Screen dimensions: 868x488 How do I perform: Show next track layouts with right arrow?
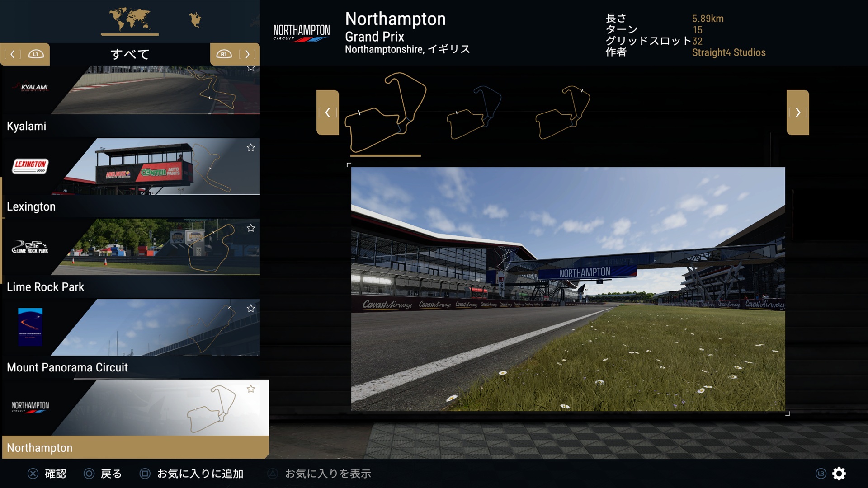tap(797, 113)
